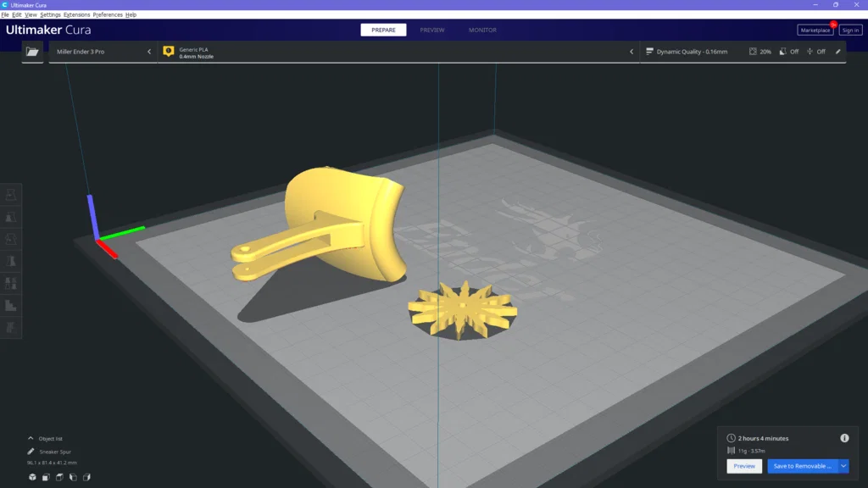
Task: Click the '2 hours 4 minutes' print time
Action: pos(763,438)
